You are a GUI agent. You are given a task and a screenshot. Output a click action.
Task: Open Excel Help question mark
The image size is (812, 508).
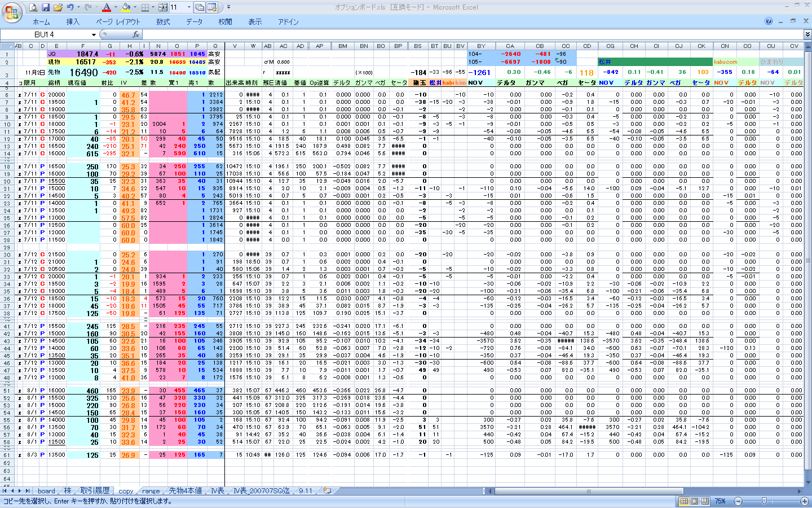pyautogui.click(x=769, y=21)
